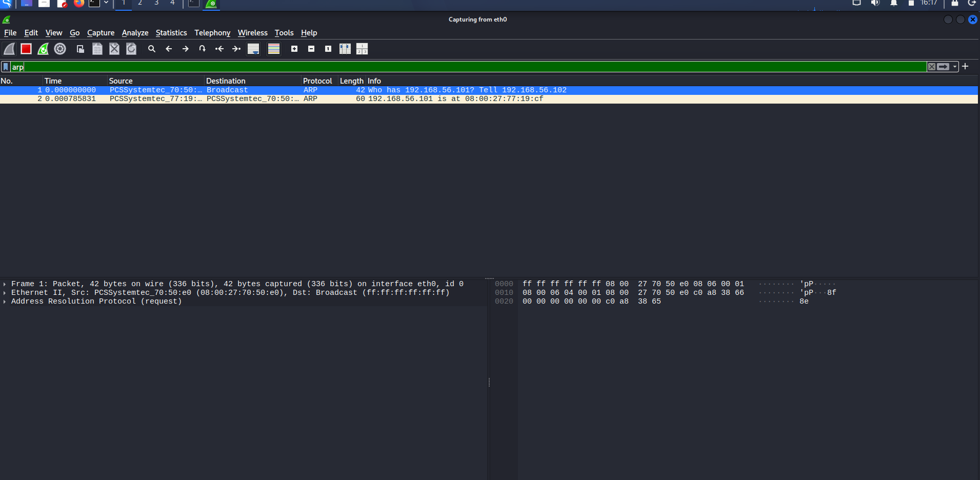Go back to previous packet in history
The width and height of the screenshot is (980, 480).
tap(169, 49)
